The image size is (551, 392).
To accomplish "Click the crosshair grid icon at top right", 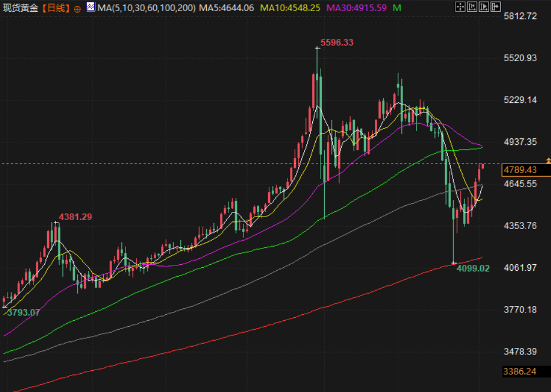I will pos(460,6).
